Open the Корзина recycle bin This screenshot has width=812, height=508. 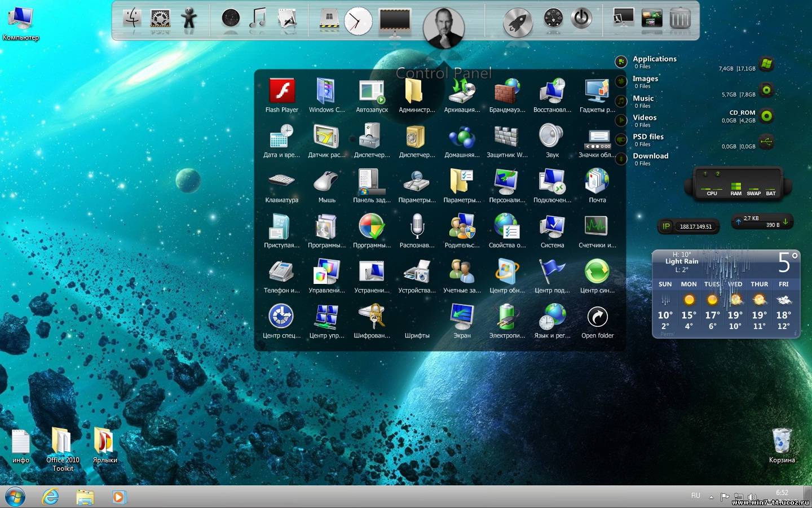tap(782, 446)
